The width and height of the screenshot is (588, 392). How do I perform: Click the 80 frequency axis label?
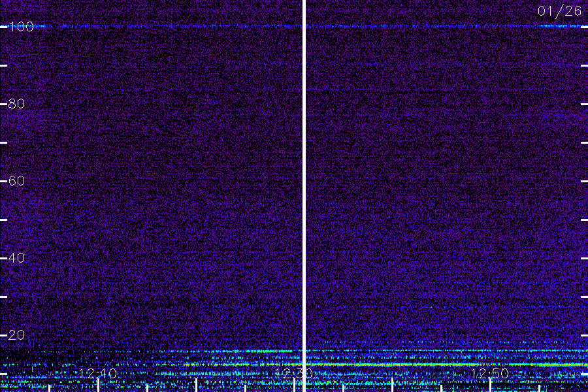pos(16,104)
